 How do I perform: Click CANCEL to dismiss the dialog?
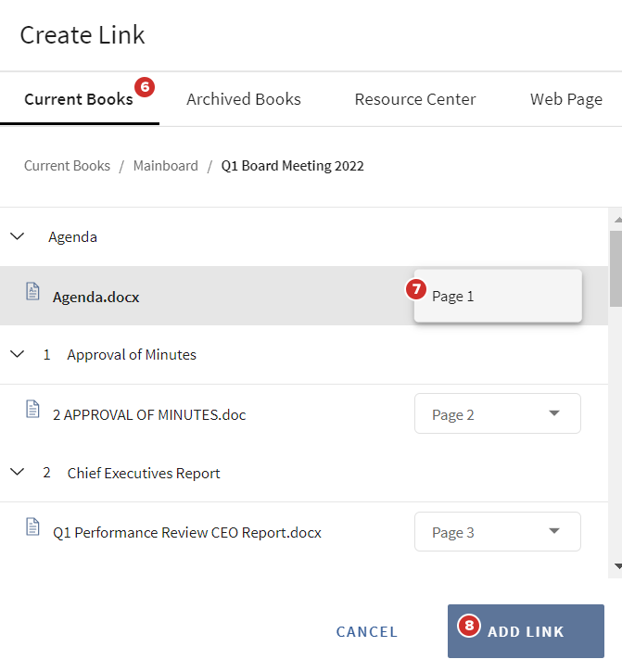coord(367,632)
